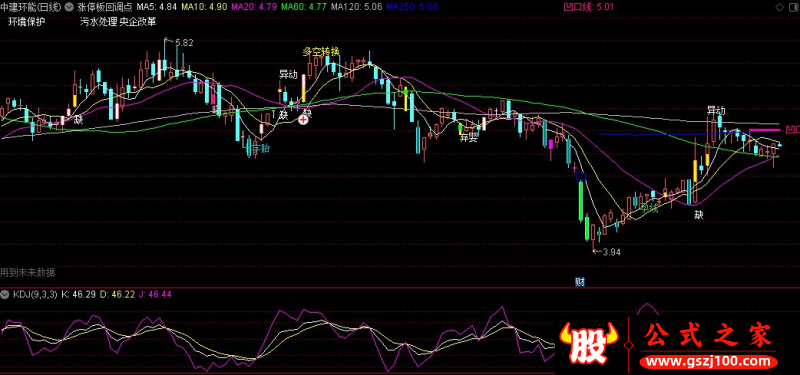The height and width of the screenshot is (375, 800).
Task: Open the KDJ(9,3,3) indicator dropdown arrow
Action: point(5,294)
